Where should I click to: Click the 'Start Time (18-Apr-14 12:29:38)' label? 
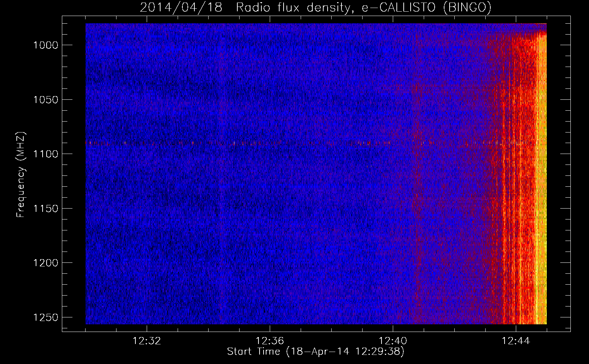[x=316, y=352]
